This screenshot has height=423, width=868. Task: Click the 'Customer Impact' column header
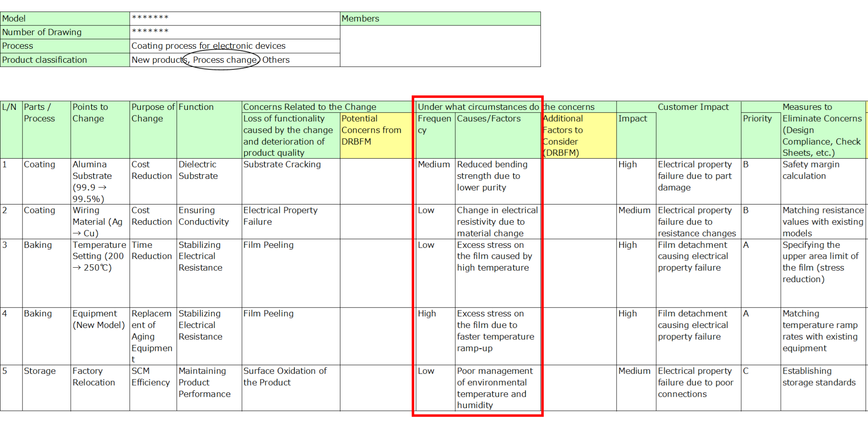[x=693, y=107]
